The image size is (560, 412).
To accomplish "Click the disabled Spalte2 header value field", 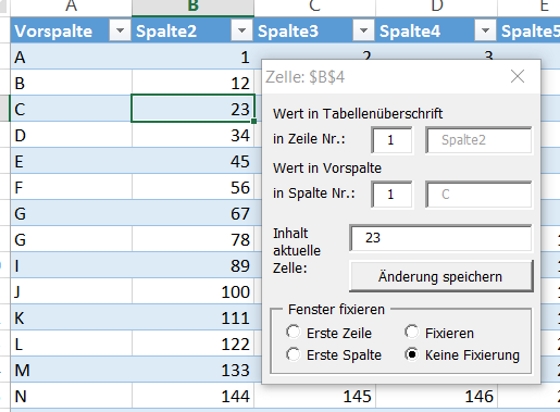I will pyautogui.click(x=479, y=140).
